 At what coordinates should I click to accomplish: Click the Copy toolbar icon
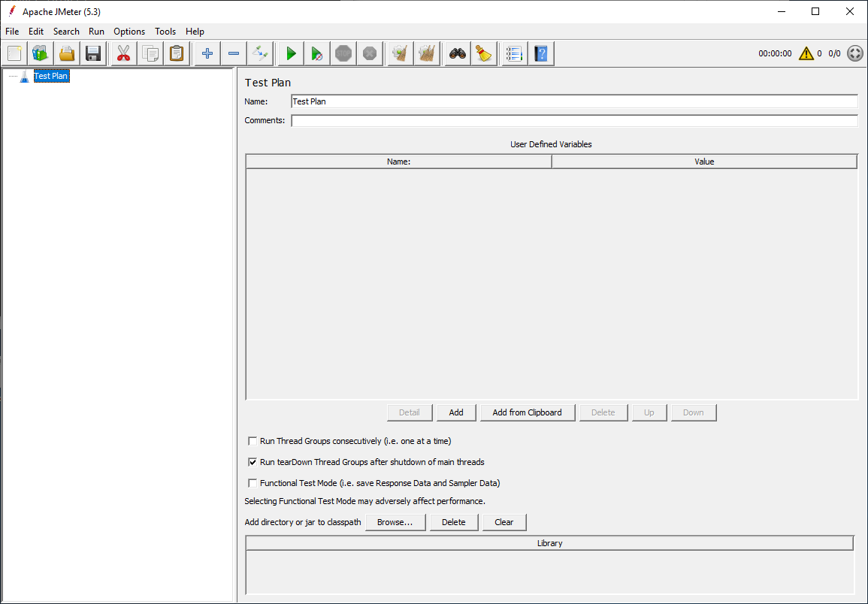[x=150, y=53]
